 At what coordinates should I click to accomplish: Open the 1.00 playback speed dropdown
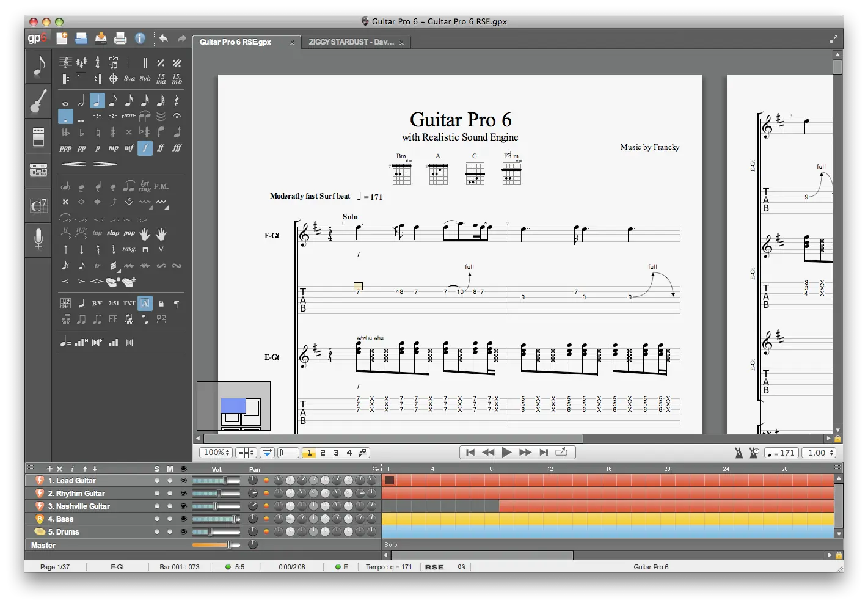point(819,453)
